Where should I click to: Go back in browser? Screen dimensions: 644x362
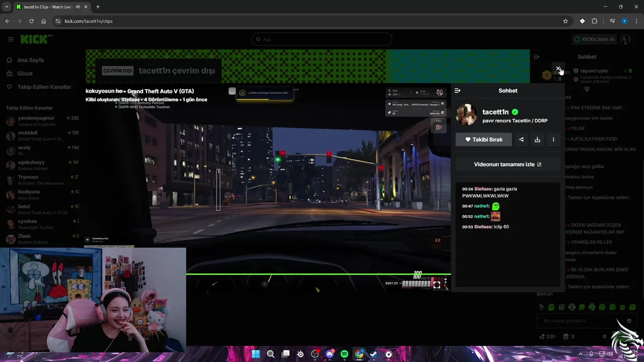point(7,21)
